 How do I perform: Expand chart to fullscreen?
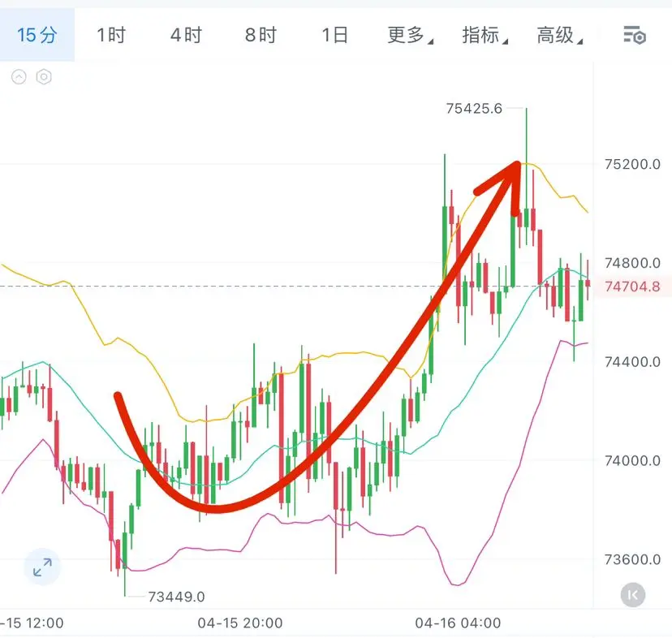[x=42, y=567]
